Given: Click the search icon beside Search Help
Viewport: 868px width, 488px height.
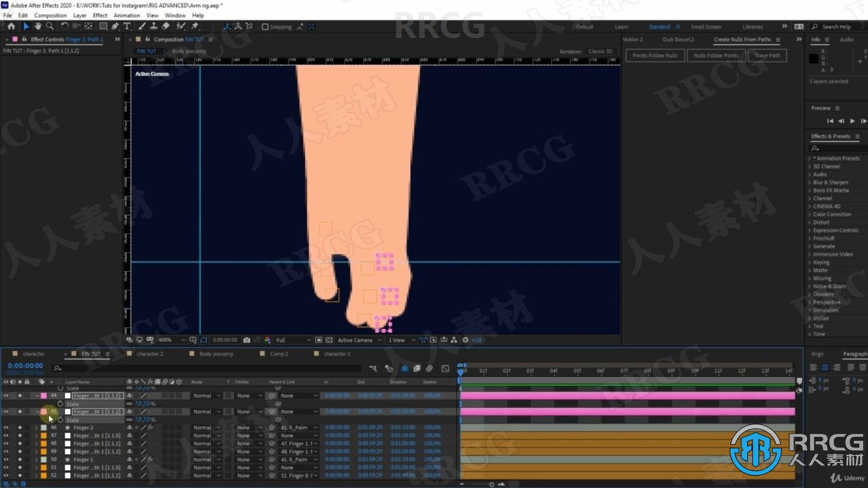Looking at the screenshot, I should pos(816,27).
